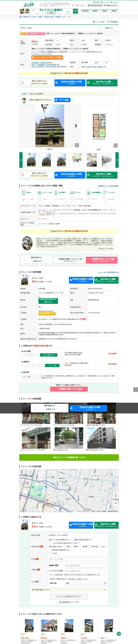The width and height of the screenshot is (138, 644).
Task: Click previous arrow on thumbnail strip
Action: (x=21, y=160)
